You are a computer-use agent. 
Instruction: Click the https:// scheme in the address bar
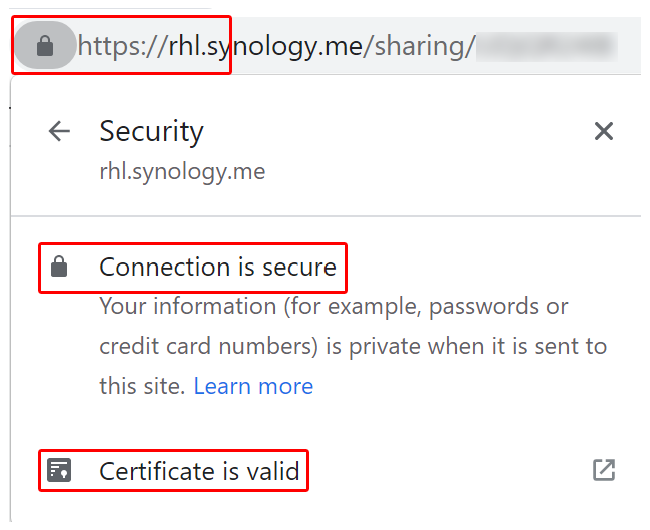(123, 46)
